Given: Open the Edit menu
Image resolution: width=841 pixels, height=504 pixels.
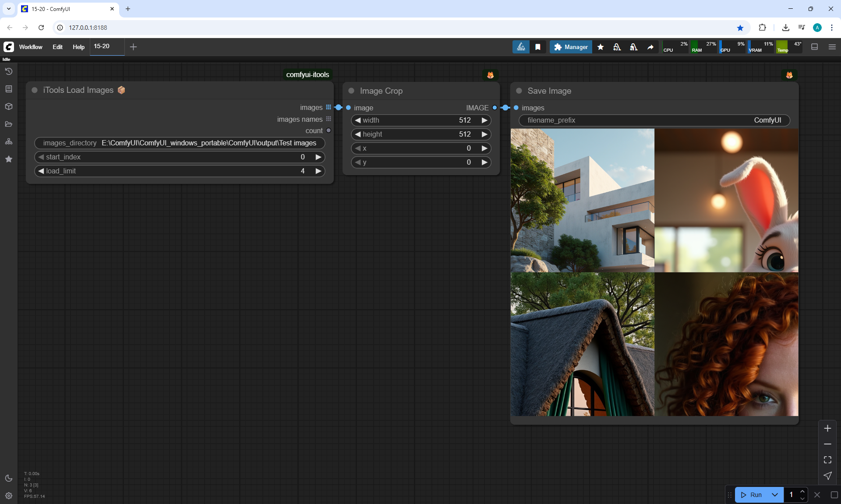Looking at the screenshot, I should tap(57, 47).
